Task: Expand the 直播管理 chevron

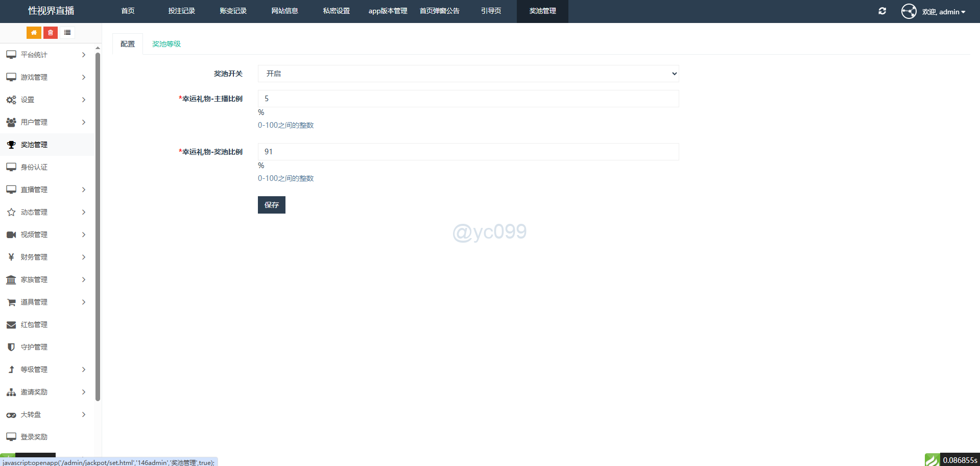Action: (84, 190)
